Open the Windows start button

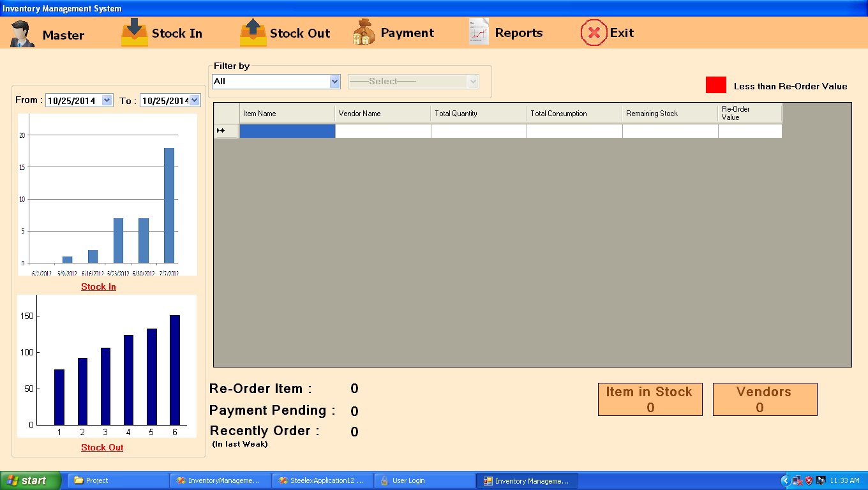31,480
